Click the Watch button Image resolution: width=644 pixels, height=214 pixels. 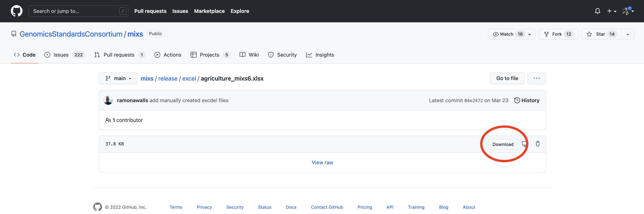pyautogui.click(x=511, y=34)
